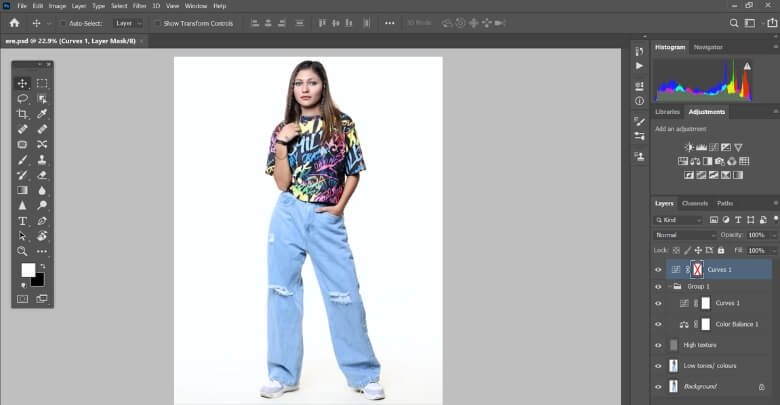780x405 pixels.
Task: Open the Home screen icon
Action: coord(14,23)
